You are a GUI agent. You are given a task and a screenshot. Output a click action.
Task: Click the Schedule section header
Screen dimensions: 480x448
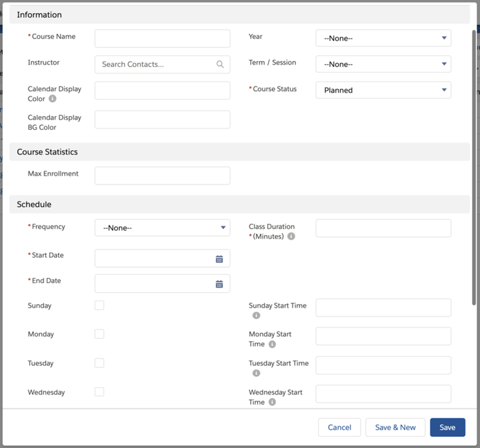point(240,204)
